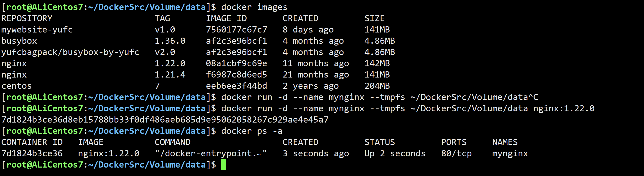Viewport: 644px width, 176px height.
Task: Click the "/docker-entrypoint.…" command value
Action: point(211,153)
